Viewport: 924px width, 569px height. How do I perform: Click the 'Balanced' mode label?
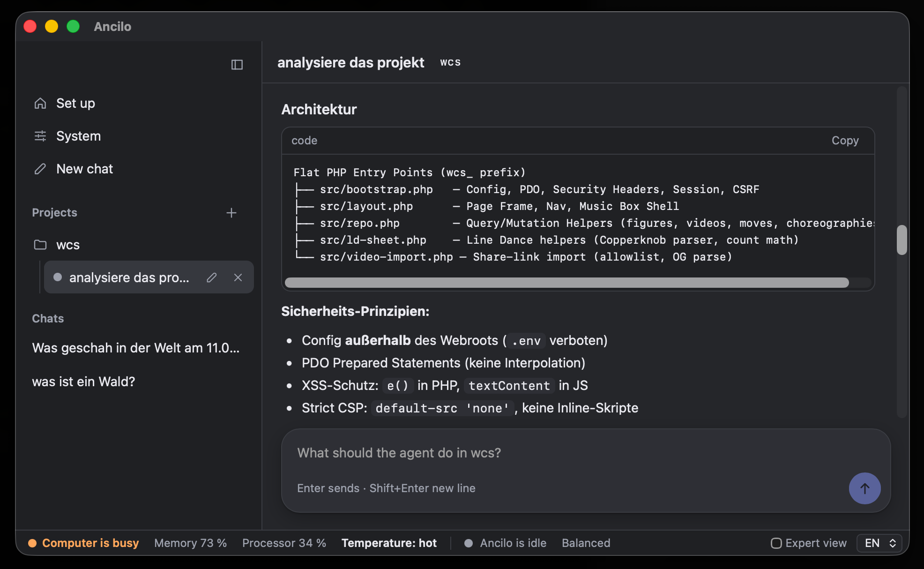click(586, 543)
